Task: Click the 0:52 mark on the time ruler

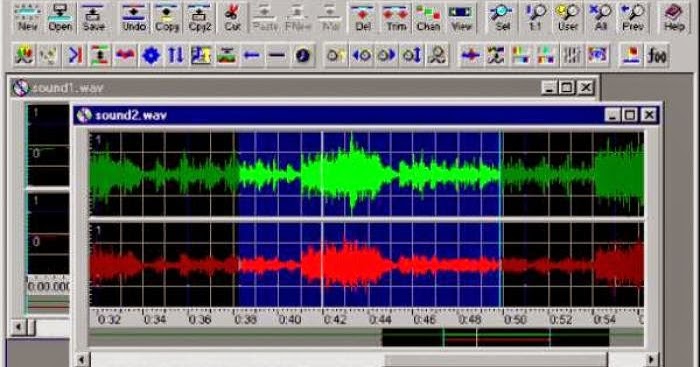Action: pos(561,319)
